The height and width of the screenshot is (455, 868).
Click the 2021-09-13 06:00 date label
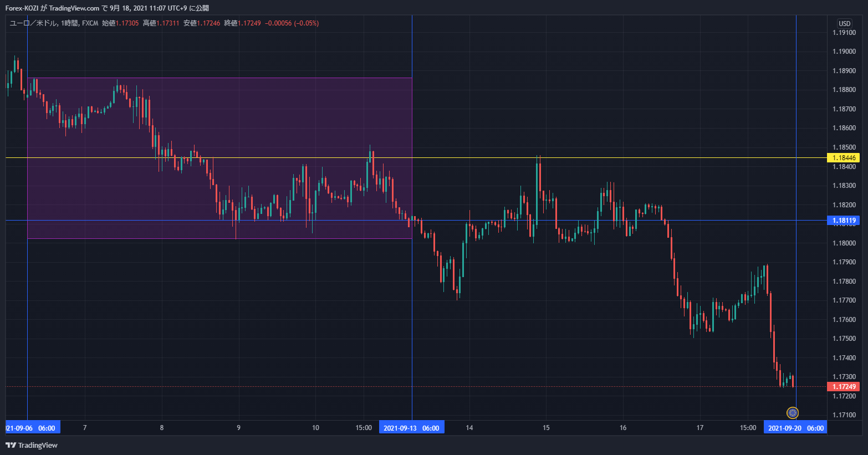pos(411,428)
